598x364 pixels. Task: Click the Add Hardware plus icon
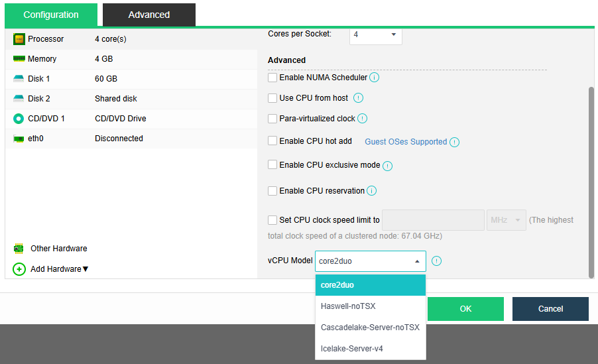click(x=19, y=269)
